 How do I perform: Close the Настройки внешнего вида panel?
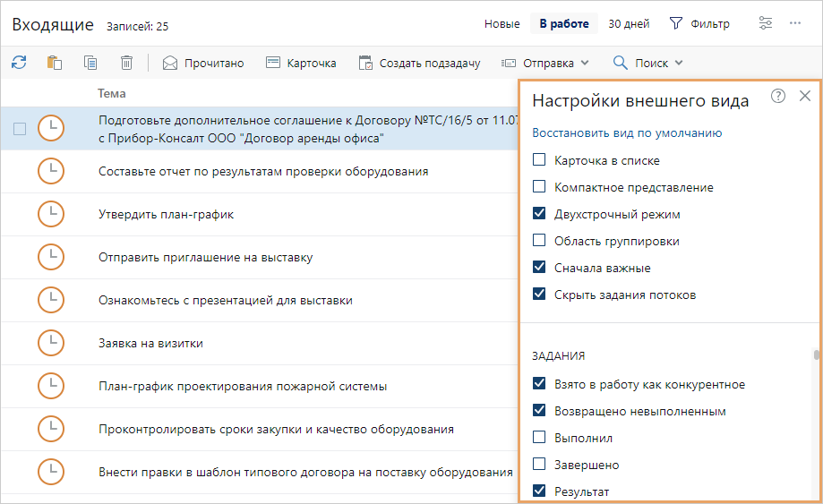click(x=805, y=97)
